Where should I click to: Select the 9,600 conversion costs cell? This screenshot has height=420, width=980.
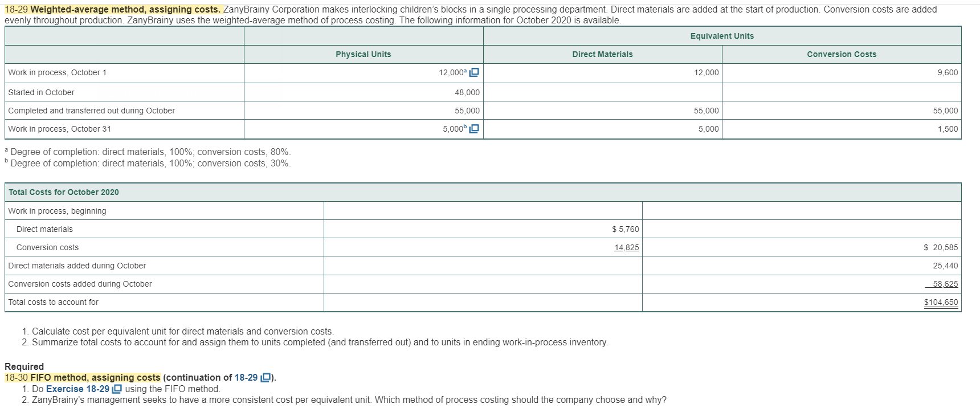tap(948, 72)
